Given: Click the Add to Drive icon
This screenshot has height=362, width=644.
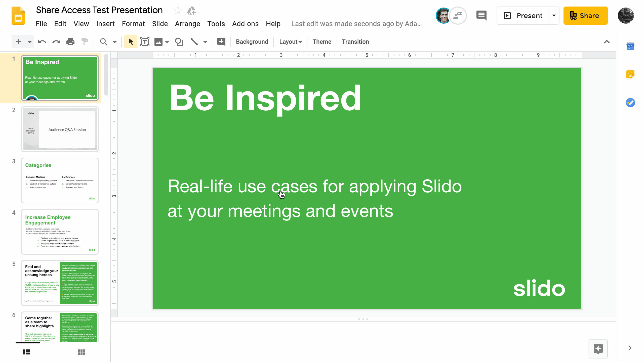Looking at the screenshot, I should point(191,10).
